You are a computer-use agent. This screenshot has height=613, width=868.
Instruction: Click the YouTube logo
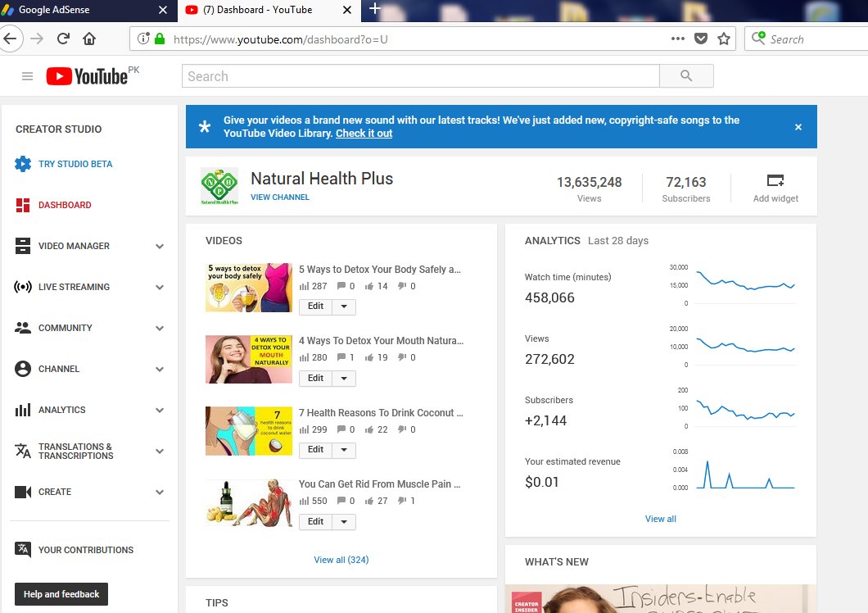point(88,76)
